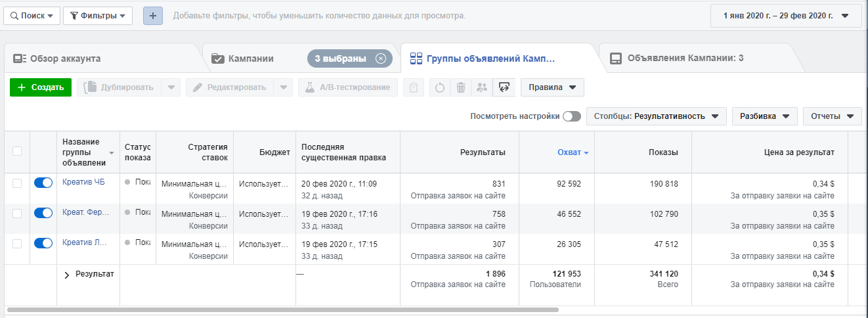Tick the select-all header checkbox
The width and height of the screenshot is (868, 318).
point(17,151)
